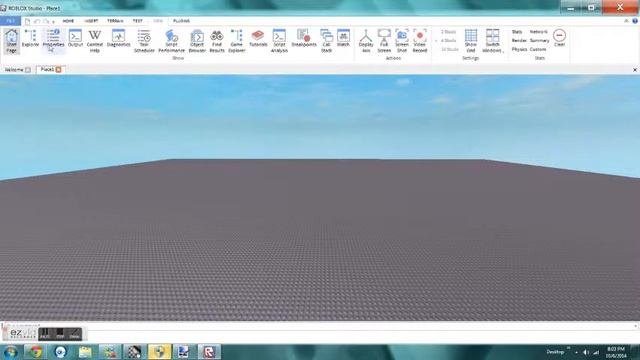Collapse the ribbon with the arrow

[626, 21]
